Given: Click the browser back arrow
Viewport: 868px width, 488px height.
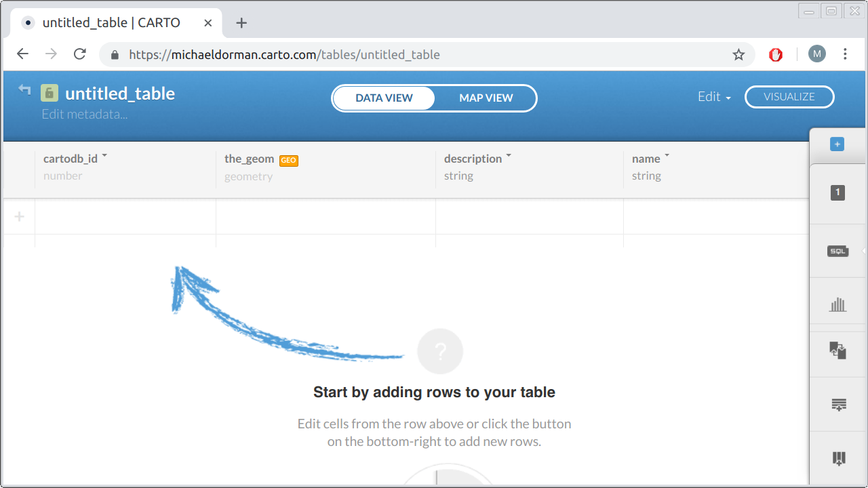Looking at the screenshot, I should click(x=22, y=54).
